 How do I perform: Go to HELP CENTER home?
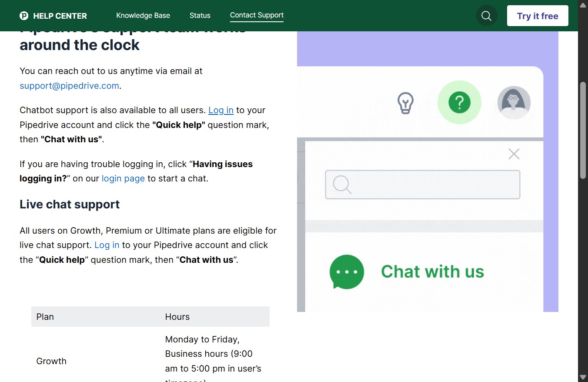(x=60, y=16)
